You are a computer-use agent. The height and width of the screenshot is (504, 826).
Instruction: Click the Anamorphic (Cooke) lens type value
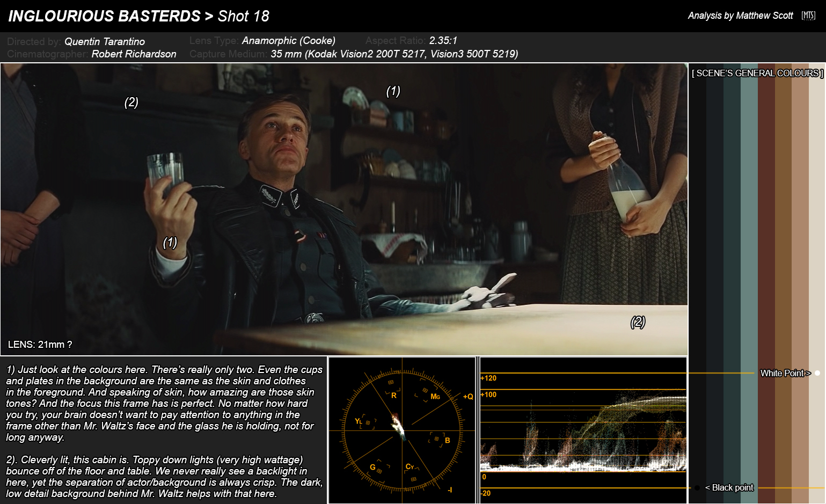(289, 40)
